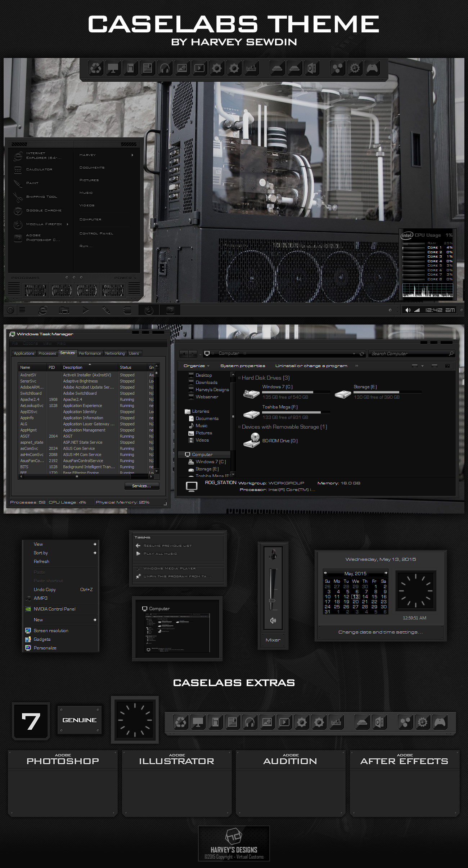Click the game controller icon in the Caselabs Extras dock
The height and width of the screenshot is (868, 468).
pyautogui.click(x=440, y=722)
